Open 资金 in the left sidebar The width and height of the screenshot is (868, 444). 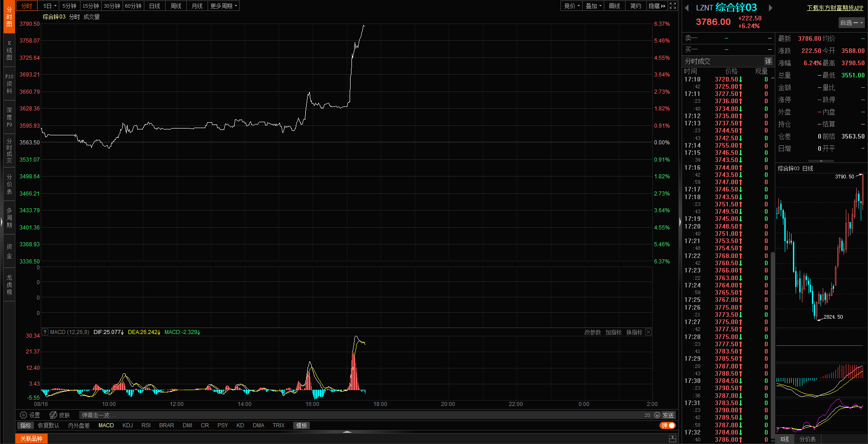(x=9, y=251)
